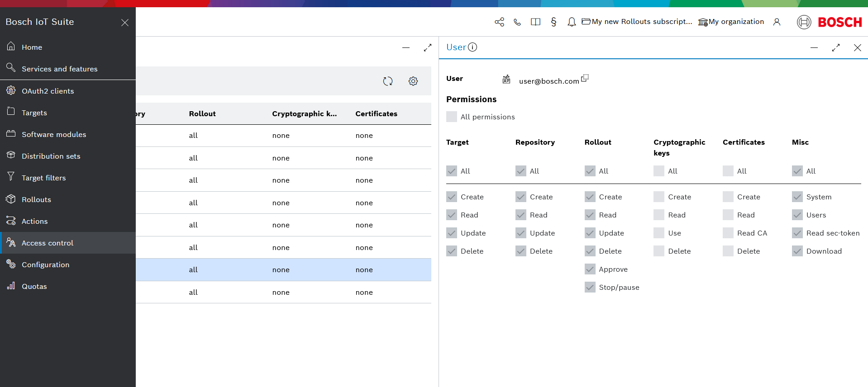Copy user email with copy icon
The width and height of the screenshot is (868, 387).
click(x=585, y=78)
